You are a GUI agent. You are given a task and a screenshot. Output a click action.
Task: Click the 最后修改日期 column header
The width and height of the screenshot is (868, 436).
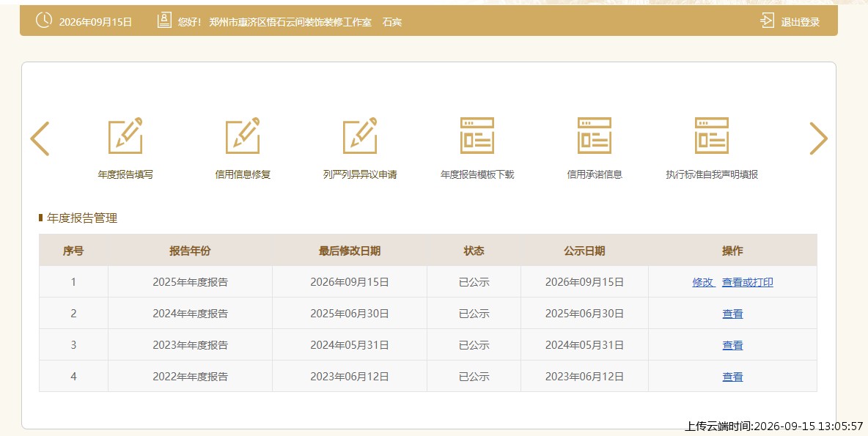[349, 251]
